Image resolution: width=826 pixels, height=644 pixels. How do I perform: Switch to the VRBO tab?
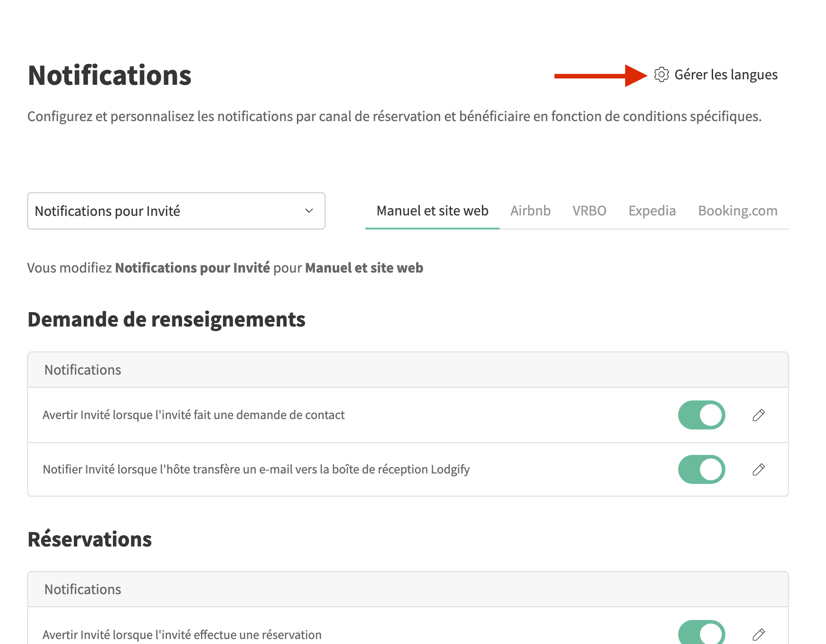589,211
